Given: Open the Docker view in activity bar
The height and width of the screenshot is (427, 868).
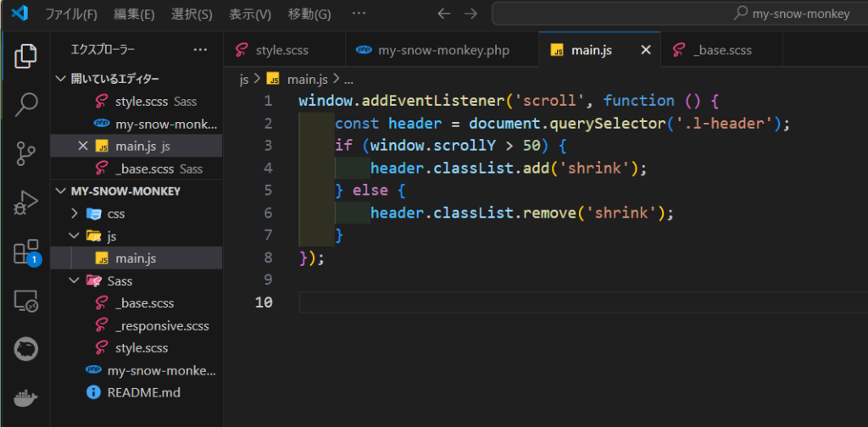Looking at the screenshot, I should click(x=25, y=397).
